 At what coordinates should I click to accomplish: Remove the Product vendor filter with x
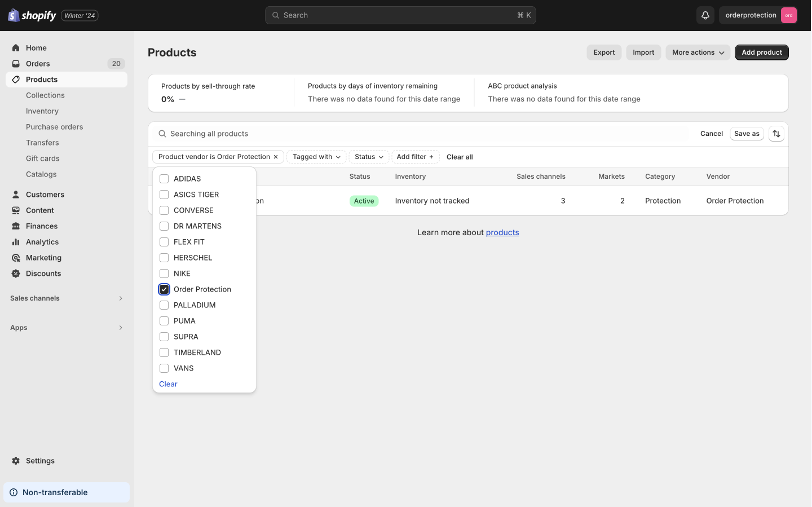tap(276, 157)
